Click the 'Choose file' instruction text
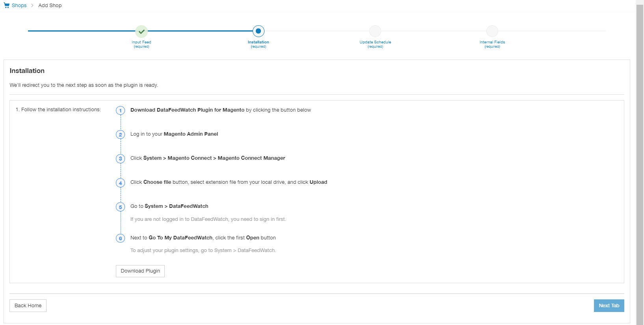The image size is (644, 325). click(157, 182)
